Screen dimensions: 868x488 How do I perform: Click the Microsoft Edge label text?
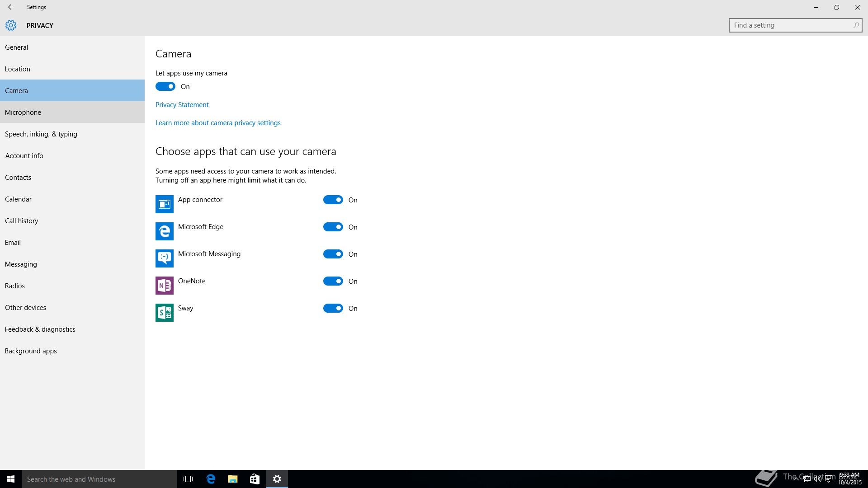pos(201,227)
